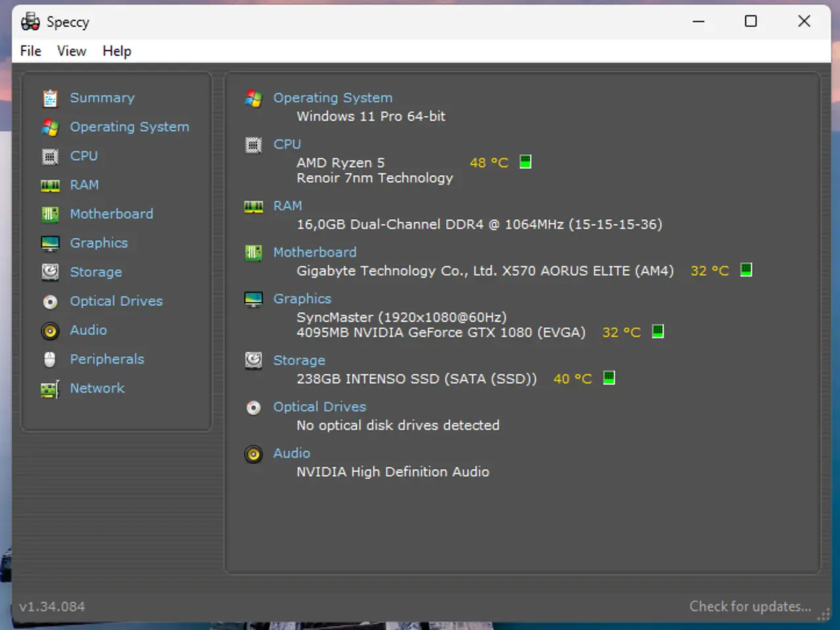This screenshot has height=630, width=840.
Task: Select Summary in the sidebar
Action: point(102,98)
